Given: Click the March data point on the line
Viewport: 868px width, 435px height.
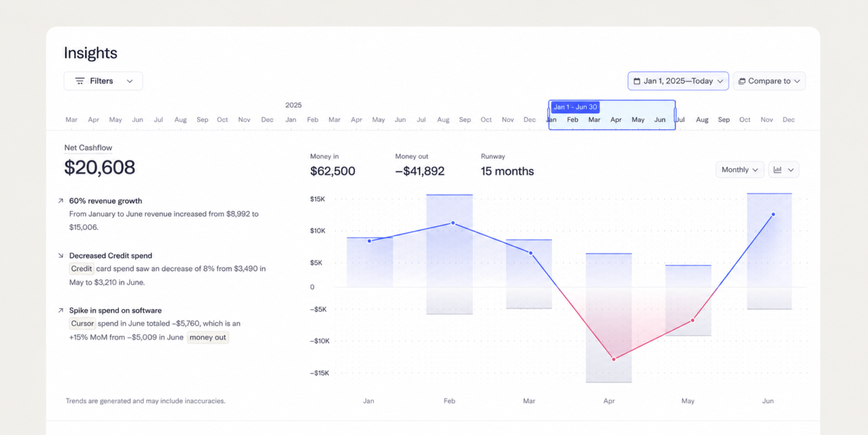Looking at the screenshot, I should click(531, 253).
